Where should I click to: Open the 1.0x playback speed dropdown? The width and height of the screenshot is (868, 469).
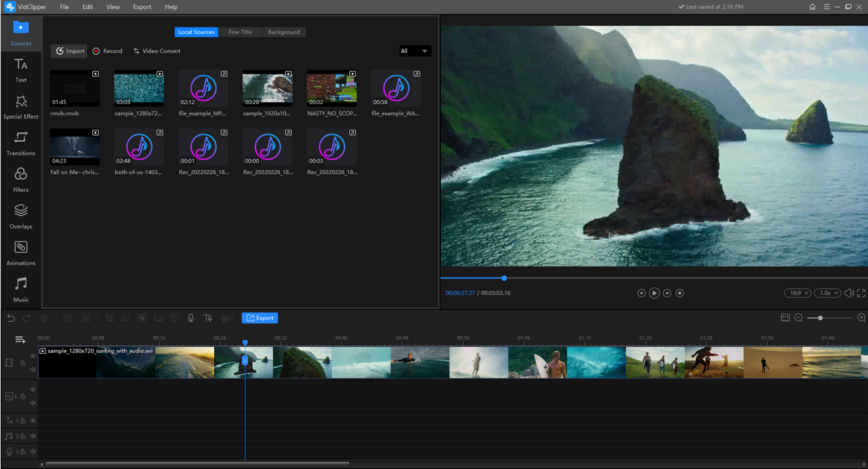click(x=829, y=293)
